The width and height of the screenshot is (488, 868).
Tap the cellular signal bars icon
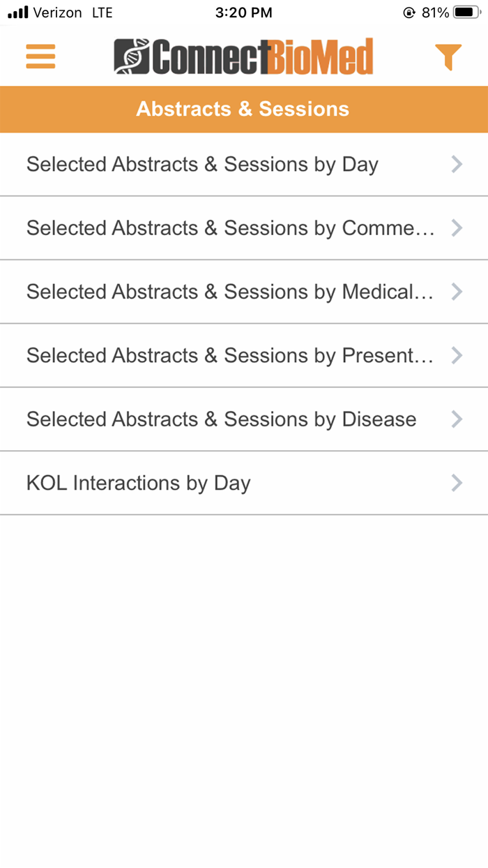click(17, 13)
